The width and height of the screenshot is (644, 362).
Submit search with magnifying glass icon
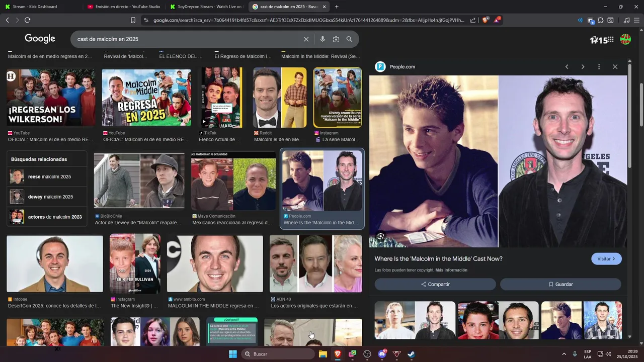[349, 39]
